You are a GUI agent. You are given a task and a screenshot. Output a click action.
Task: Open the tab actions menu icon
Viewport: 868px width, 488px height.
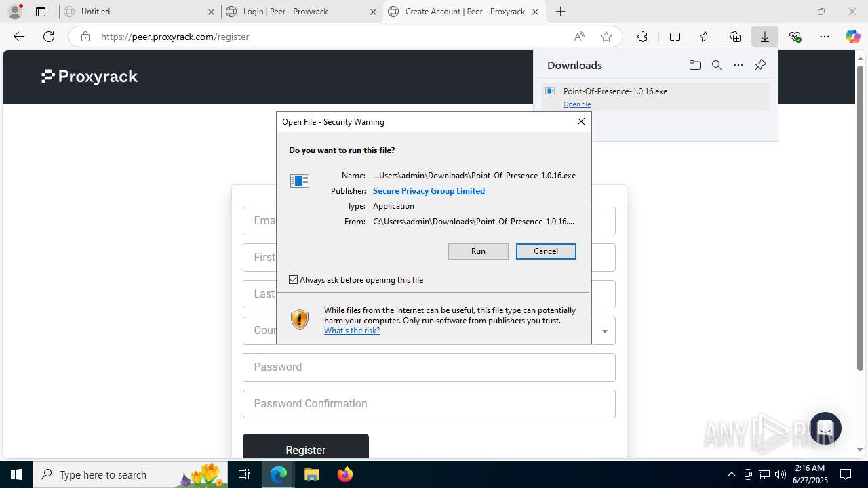click(x=41, y=12)
